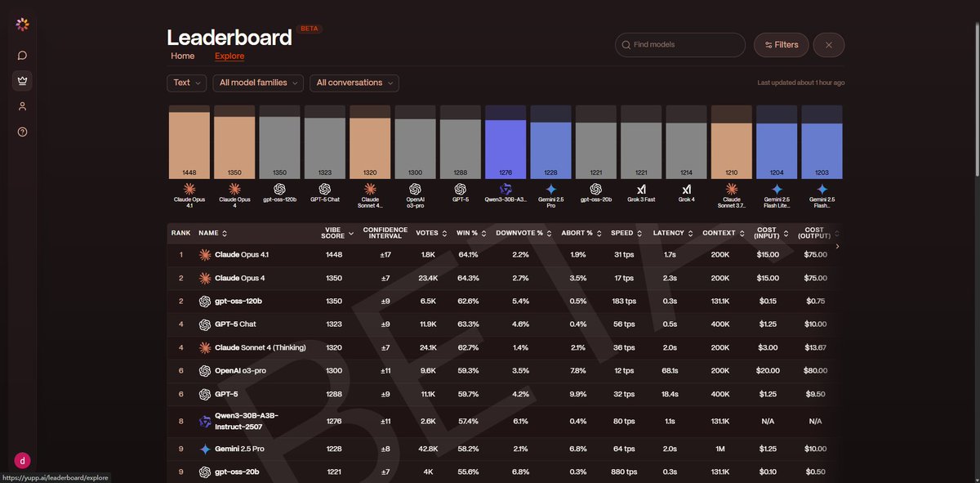Click the Qwen3-30B-A3 icon under chart
980x483 pixels.
506,189
